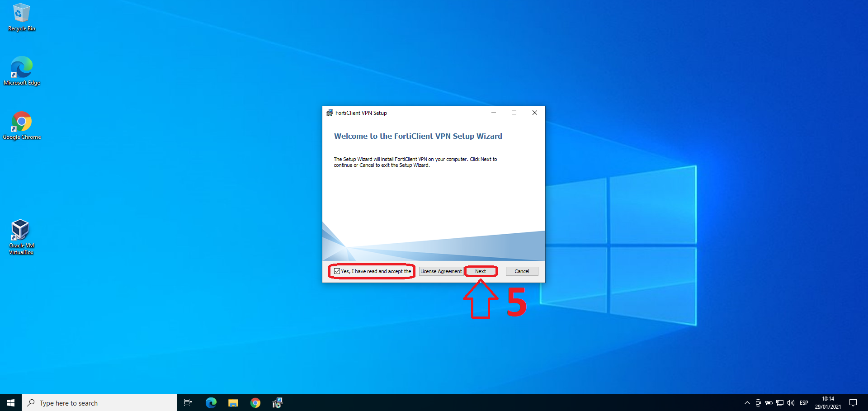
Task: Select the Oracle VM VirtualBox desktop icon
Action: (21, 236)
